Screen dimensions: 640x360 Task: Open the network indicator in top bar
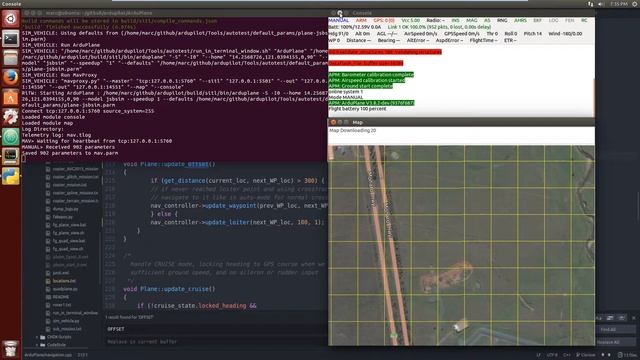(x=590, y=4)
